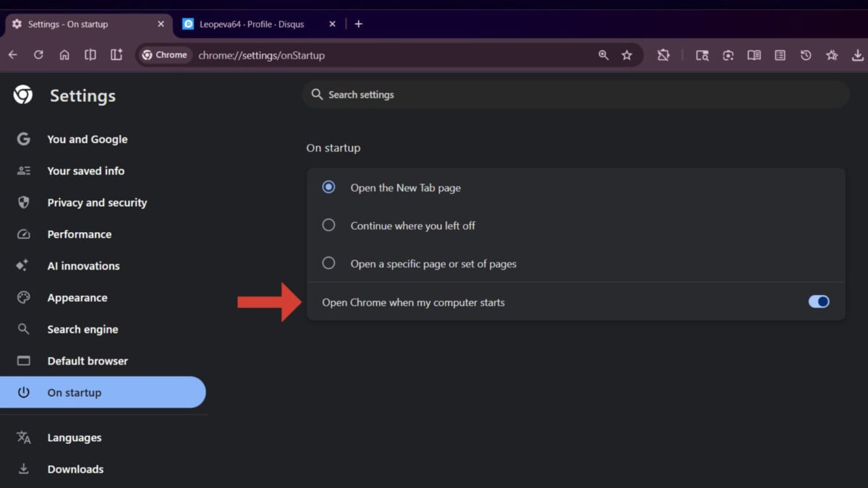The width and height of the screenshot is (868, 488).
Task: Click the Chrome logo beside Settings
Action: point(23,95)
